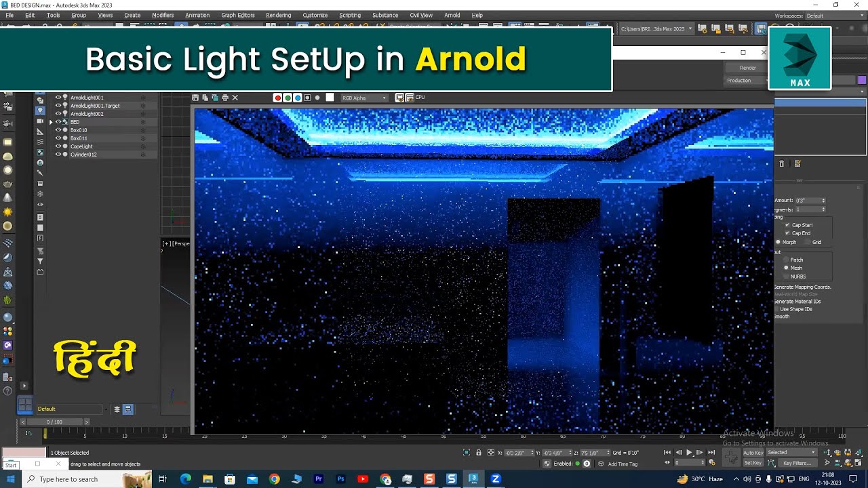Viewport: 868px width, 488px height.
Task: Click the Amount spinner arrows
Action: (x=823, y=201)
